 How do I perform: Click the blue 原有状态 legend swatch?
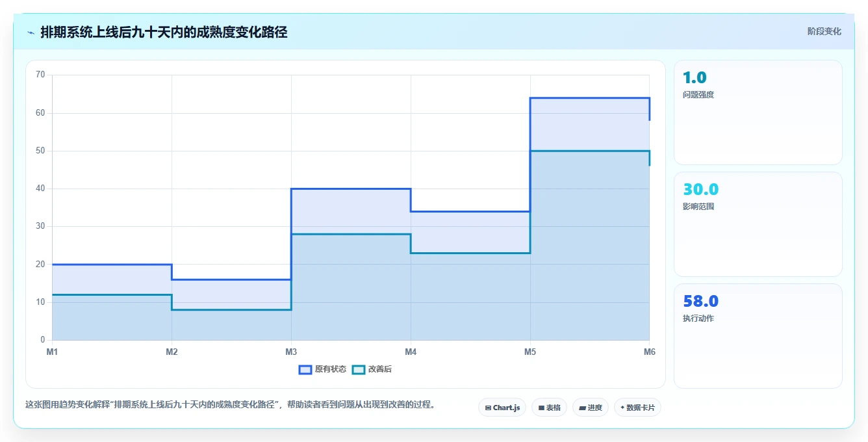[305, 369]
